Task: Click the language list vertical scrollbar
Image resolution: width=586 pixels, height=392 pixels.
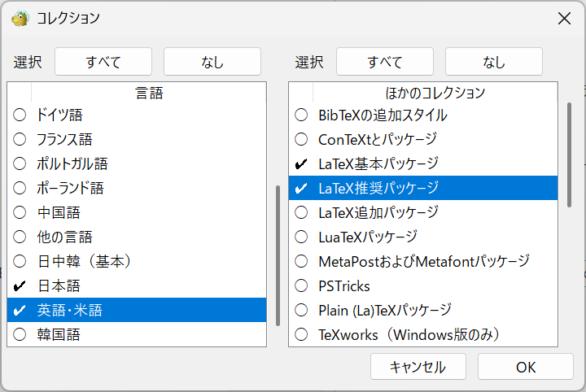Action: pyautogui.click(x=278, y=254)
